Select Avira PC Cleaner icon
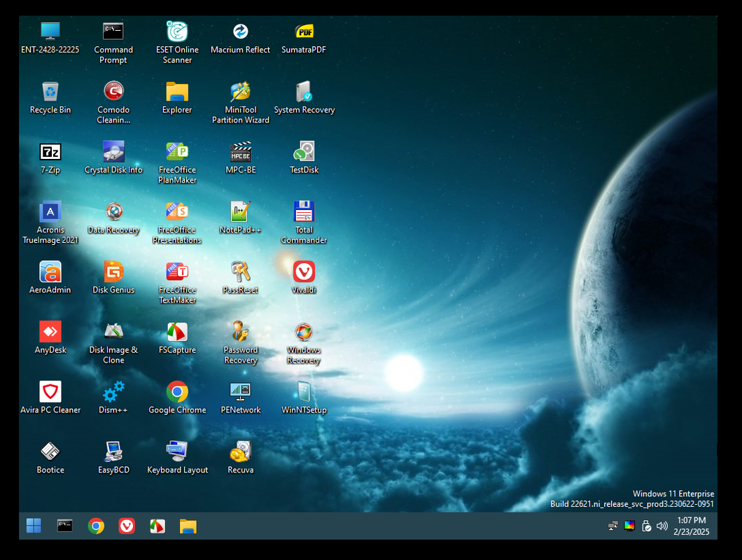The width and height of the screenshot is (742, 560). coord(50,392)
